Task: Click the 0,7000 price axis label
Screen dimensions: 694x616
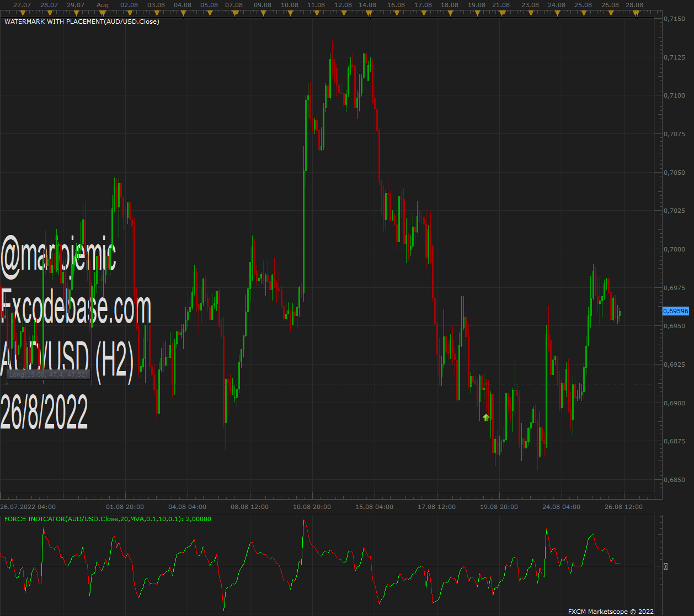Action: coord(675,249)
